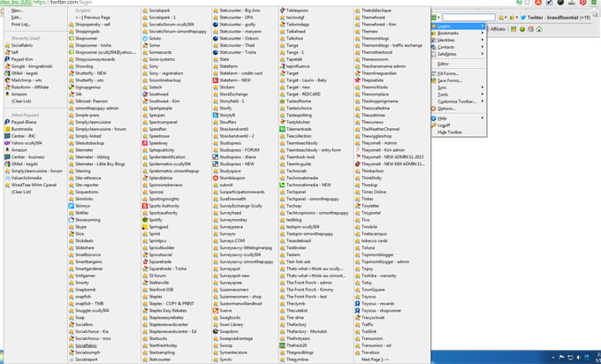Click the red Pinterest extension icon
This screenshot has height=364, width=601.
tap(583, 3)
